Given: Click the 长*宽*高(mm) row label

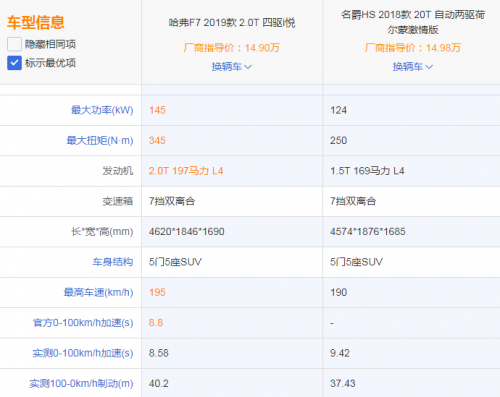Looking at the screenshot, I should click(x=102, y=231).
